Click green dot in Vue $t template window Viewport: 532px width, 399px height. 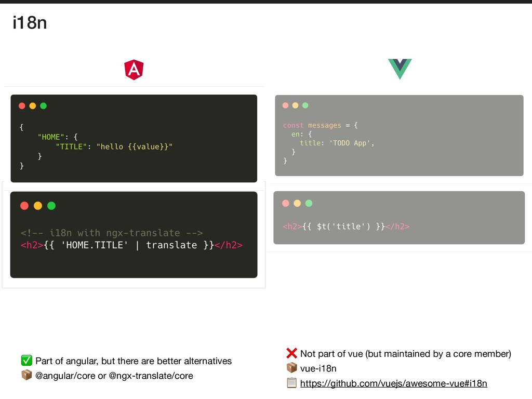coord(309,203)
